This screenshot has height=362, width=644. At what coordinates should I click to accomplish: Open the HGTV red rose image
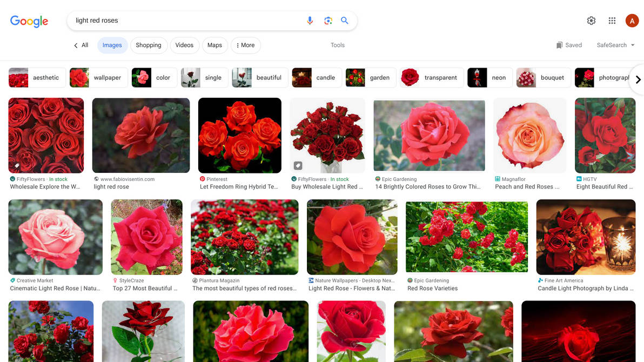(605, 135)
